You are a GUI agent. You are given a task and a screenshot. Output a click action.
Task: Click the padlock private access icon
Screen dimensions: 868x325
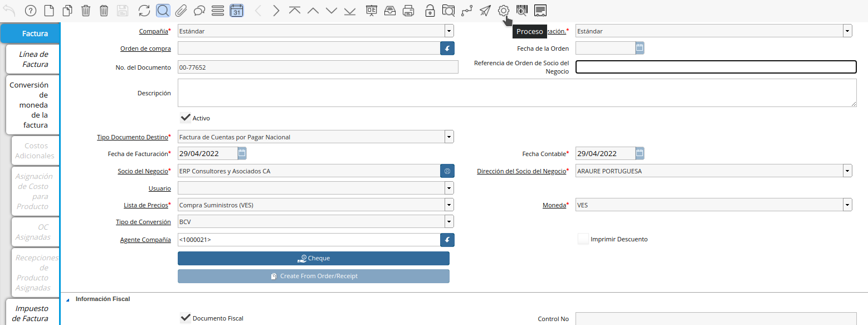point(430,11)
